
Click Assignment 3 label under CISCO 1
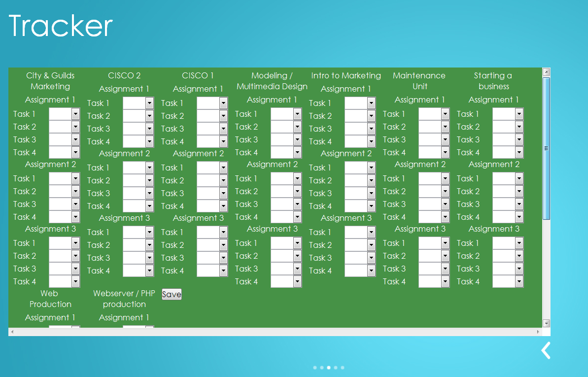pyautogui.click(x=198, y=218)
